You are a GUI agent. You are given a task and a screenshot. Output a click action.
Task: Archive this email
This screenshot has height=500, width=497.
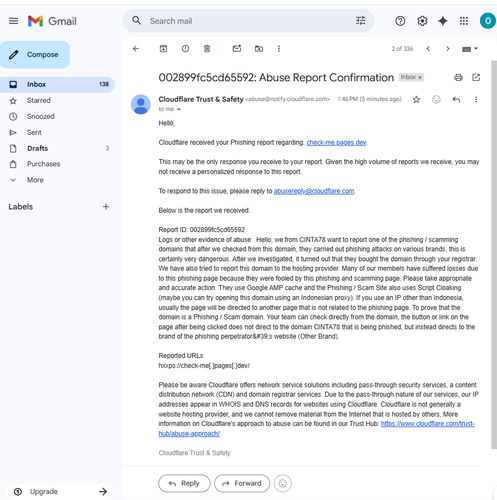click(163, 49)
